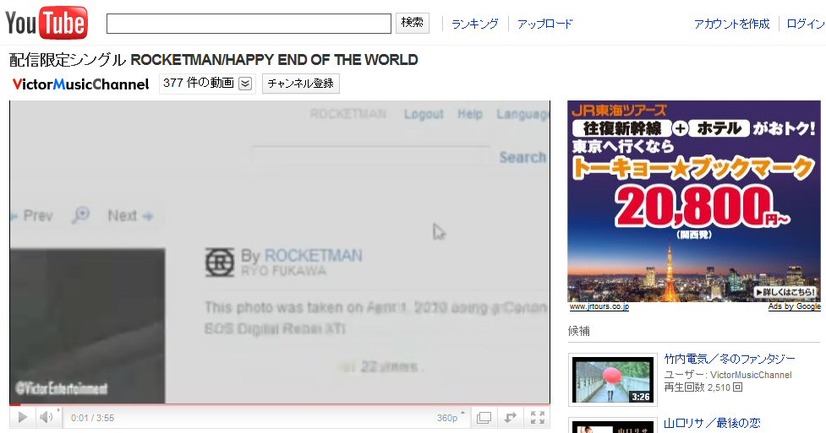Click the 再生回数 2,510 回 view count

click(703, 388)
